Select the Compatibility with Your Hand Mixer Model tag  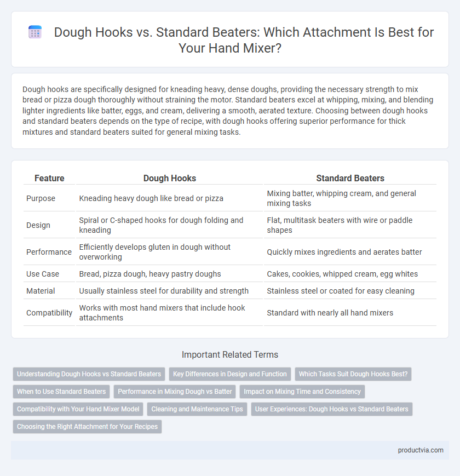pos(78,409)
